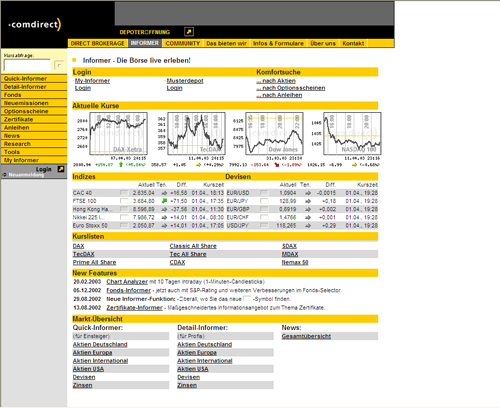The height and width of the screenshot is (408, 500).
Task: Click the icon next to Nikkei 225 row
Action: click(x=124, y=217)
